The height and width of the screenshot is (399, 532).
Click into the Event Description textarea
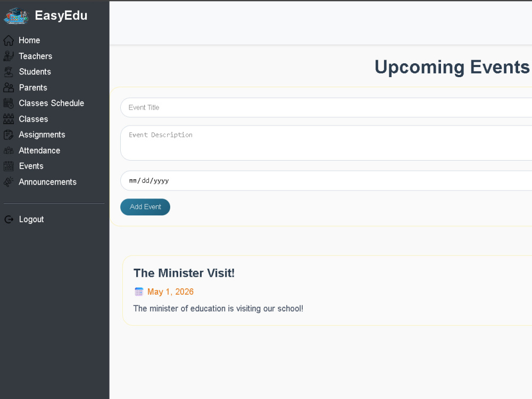[x=326, y=143]
